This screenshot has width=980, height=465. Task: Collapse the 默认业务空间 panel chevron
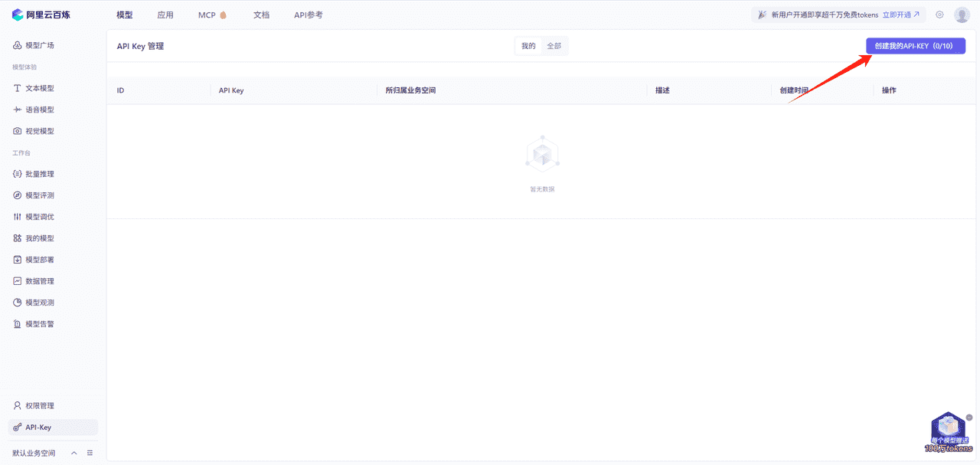73,452
